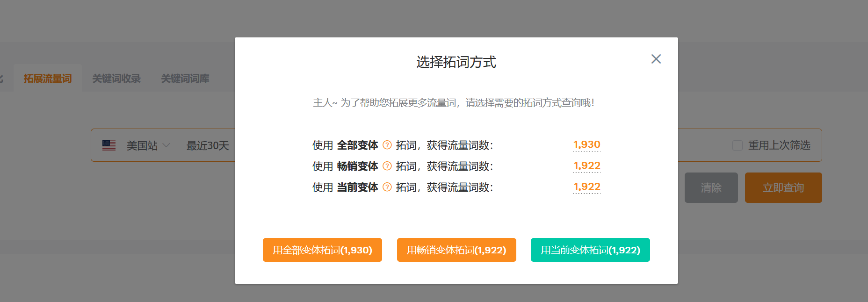Click the 主人~ 为了帮助您拓展更多流量词 hint text
The height and width of the screenshot is (302, 868).
point(454,102)
